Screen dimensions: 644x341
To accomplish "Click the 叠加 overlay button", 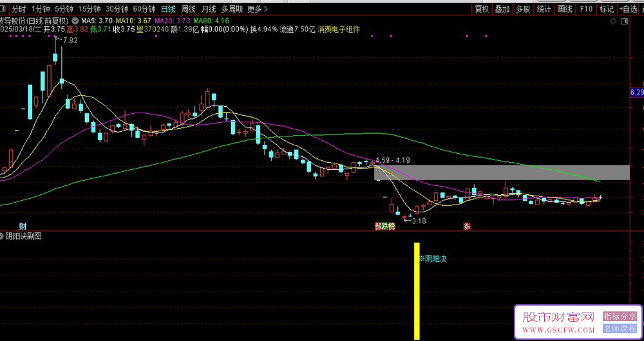I will (x=502, y=8).
